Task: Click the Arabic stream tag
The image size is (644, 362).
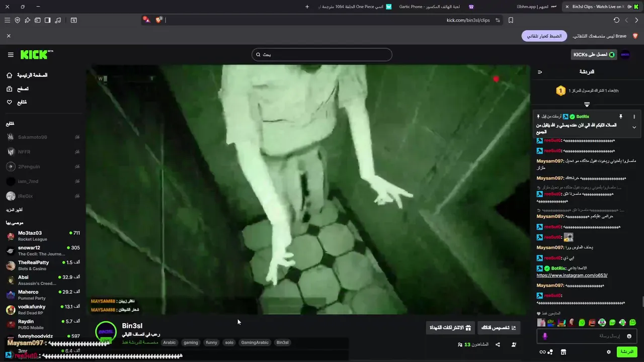Action: [170, 342]
